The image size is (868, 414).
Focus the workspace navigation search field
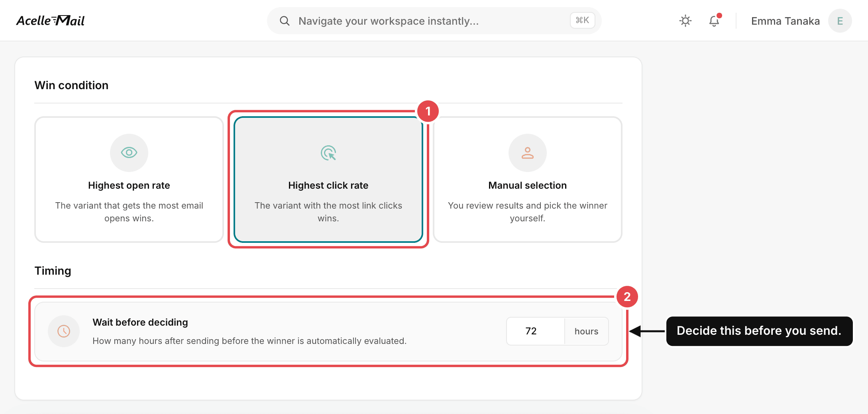coord(434,21)
